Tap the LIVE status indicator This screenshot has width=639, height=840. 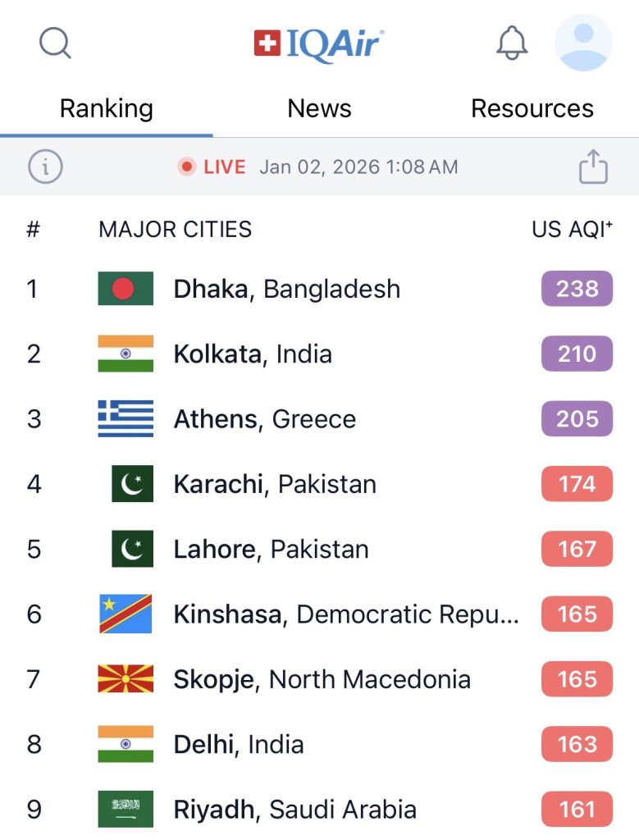[212, 167]
